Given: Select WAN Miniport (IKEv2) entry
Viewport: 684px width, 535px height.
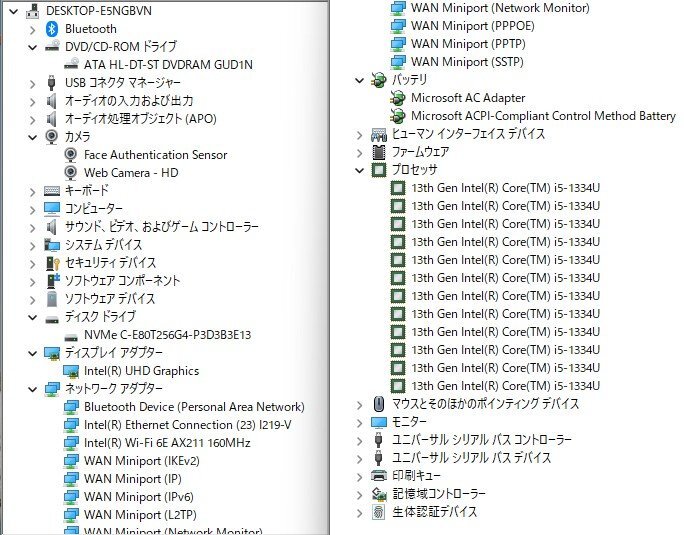Looking at the screenshot, I should click(142, 461).
